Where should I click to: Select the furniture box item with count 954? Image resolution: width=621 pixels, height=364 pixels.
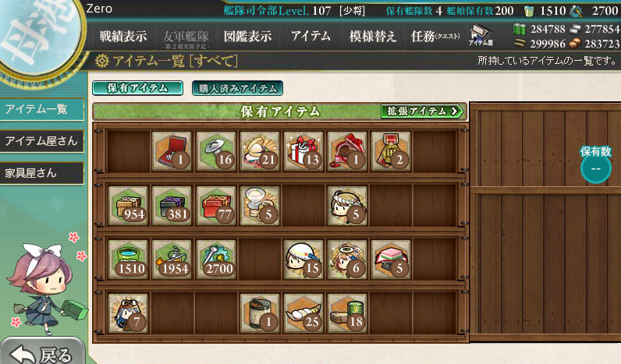pos(128,206)
